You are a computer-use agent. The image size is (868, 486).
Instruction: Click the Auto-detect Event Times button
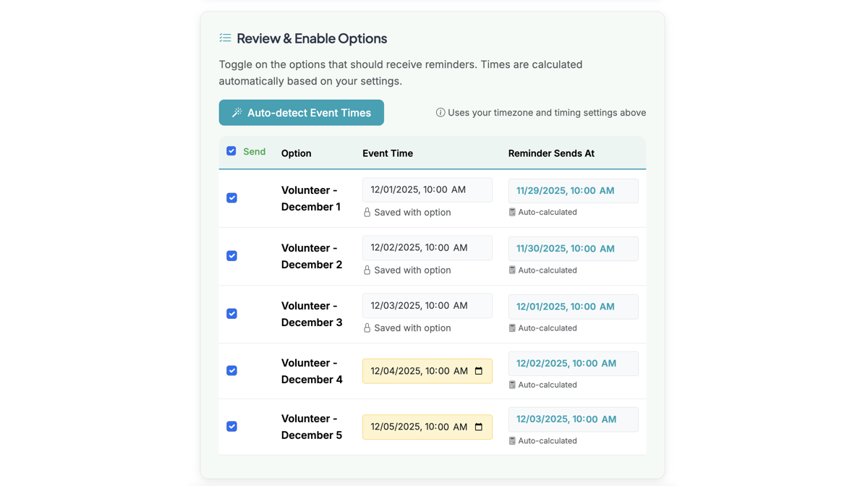[x=301, y=112]
